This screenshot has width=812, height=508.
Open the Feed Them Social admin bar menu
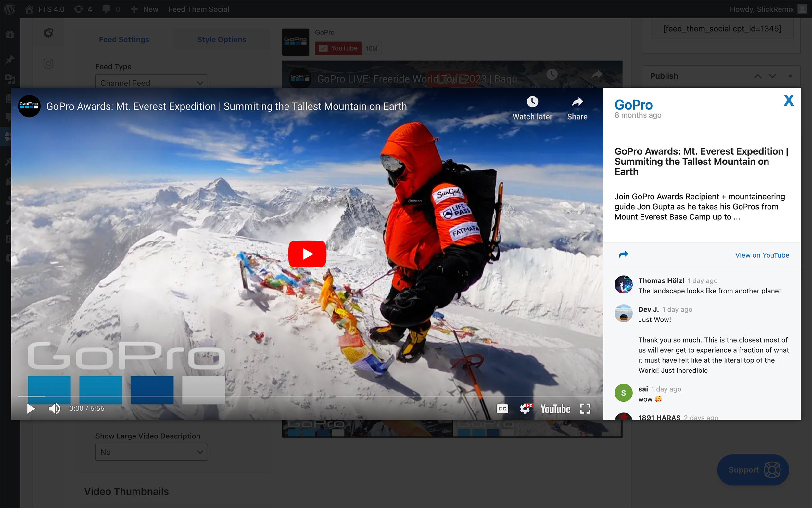(x=199, y=9)
